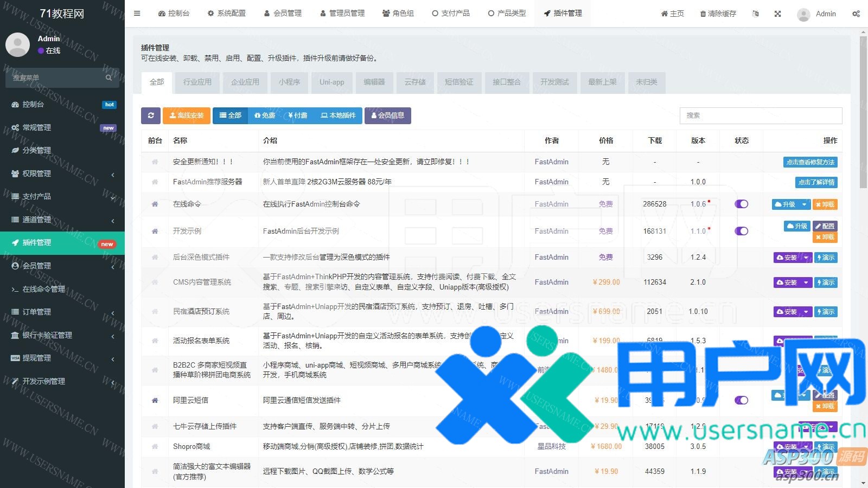Viewport: 868px width, 488px height.
Task: Click home icon in CMS内容管理系统 row
Action: (155, 282)
